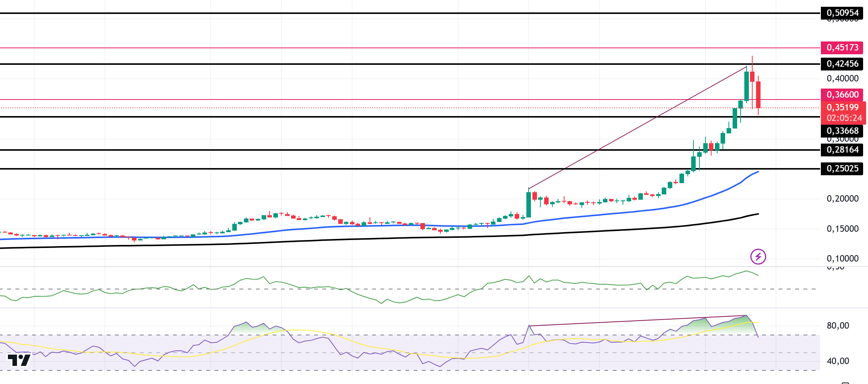
Task: Select the 0,28164 price level label
Action: pyautogui.click(x=842, y=150)
